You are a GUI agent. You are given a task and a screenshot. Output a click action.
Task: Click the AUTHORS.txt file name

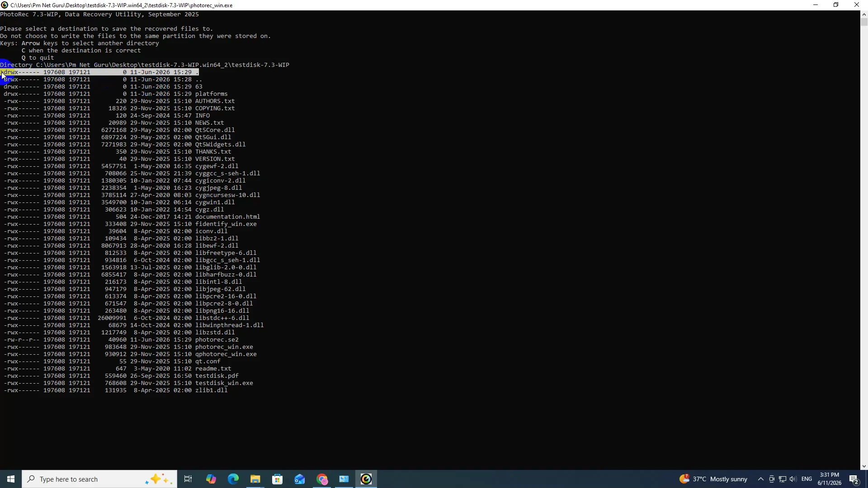215,101
